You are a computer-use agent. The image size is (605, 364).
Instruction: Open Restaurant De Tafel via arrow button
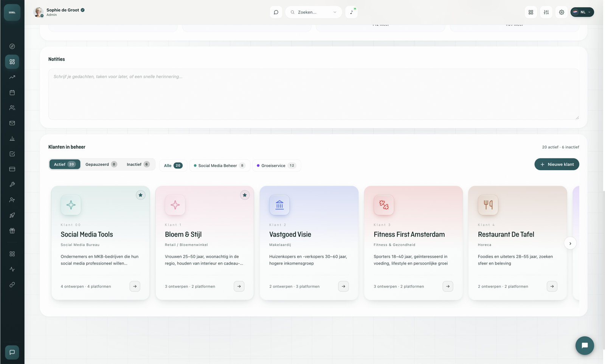pos(552,287)
